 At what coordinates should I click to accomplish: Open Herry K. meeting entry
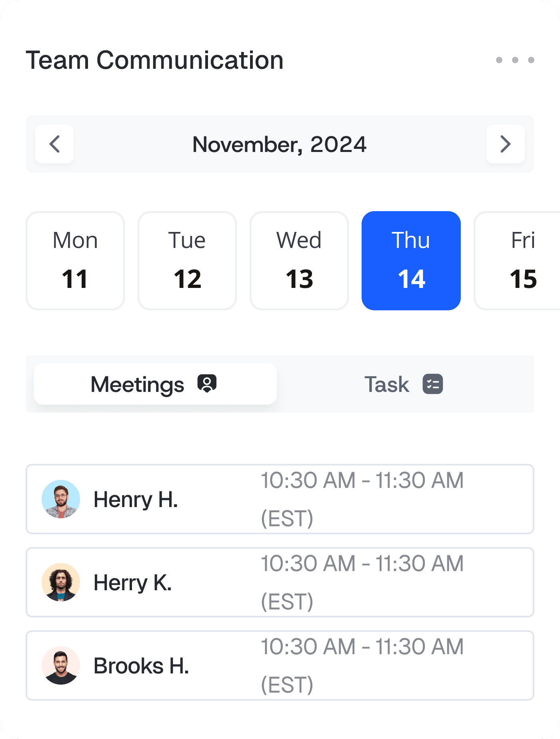280,582
